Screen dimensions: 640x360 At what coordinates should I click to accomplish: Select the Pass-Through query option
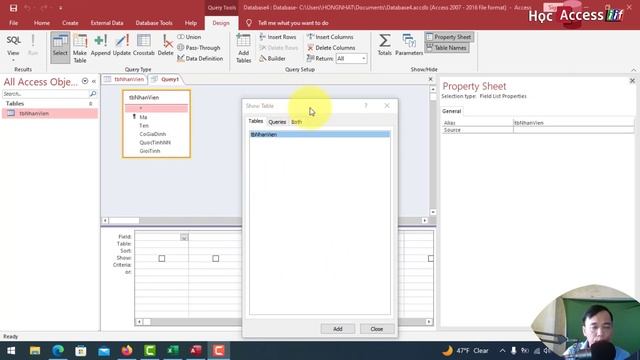click(199, 48)
